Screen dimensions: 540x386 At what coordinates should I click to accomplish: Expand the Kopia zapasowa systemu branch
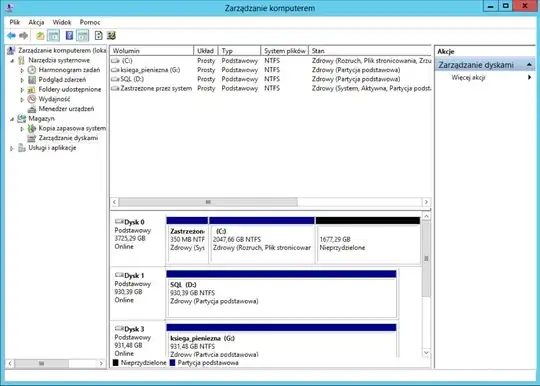[22, 128]
